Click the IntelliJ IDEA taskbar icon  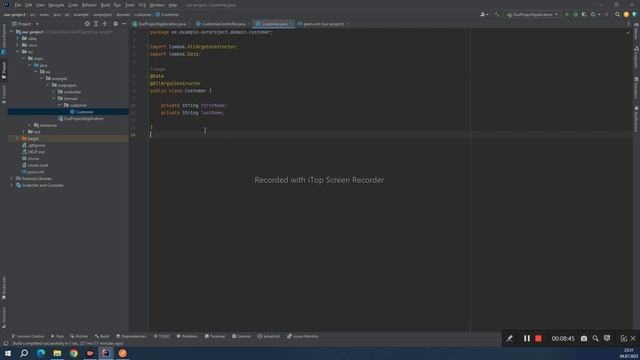(106, 353)
